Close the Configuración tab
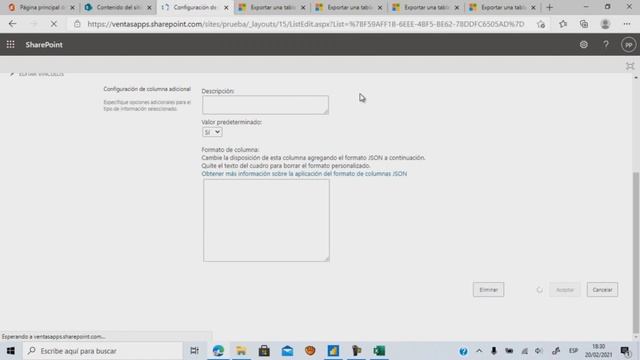 pos(226,7)
